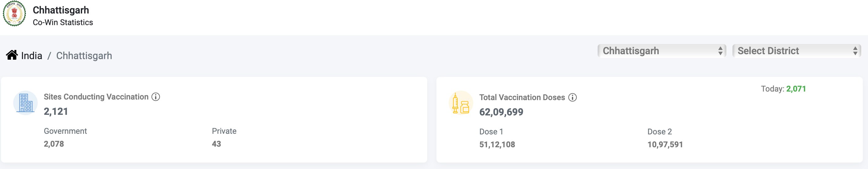Image resolution: width=868 pixels, height=169 pixels.
Task: Open the Select District dropdown
Action: click(797, 51)
